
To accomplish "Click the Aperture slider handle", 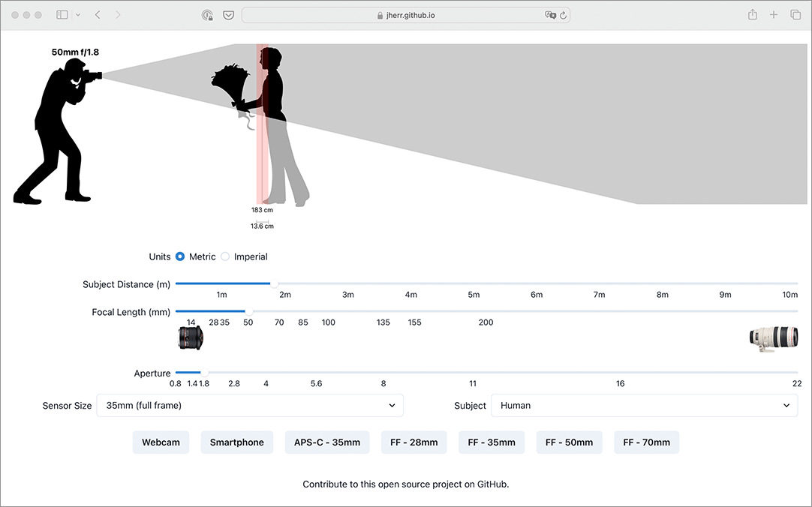I will [x=204, y=373].
